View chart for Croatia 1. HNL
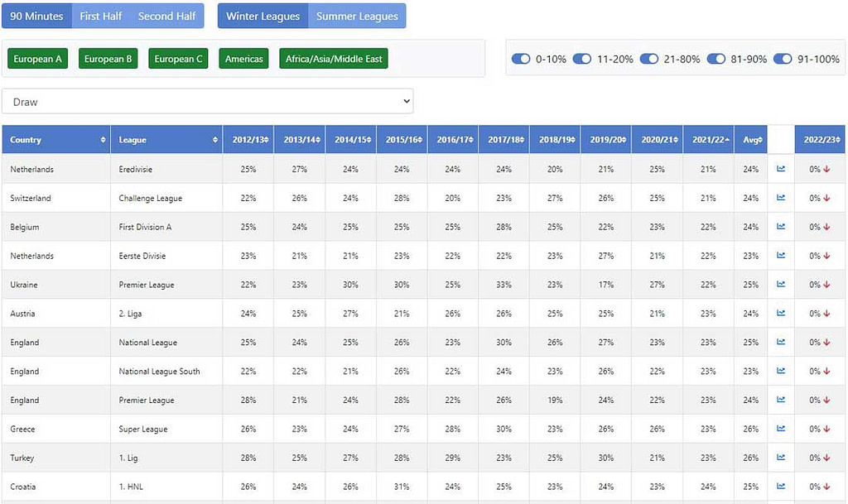Viewport: 848px width, 504px height. point(779,487)
